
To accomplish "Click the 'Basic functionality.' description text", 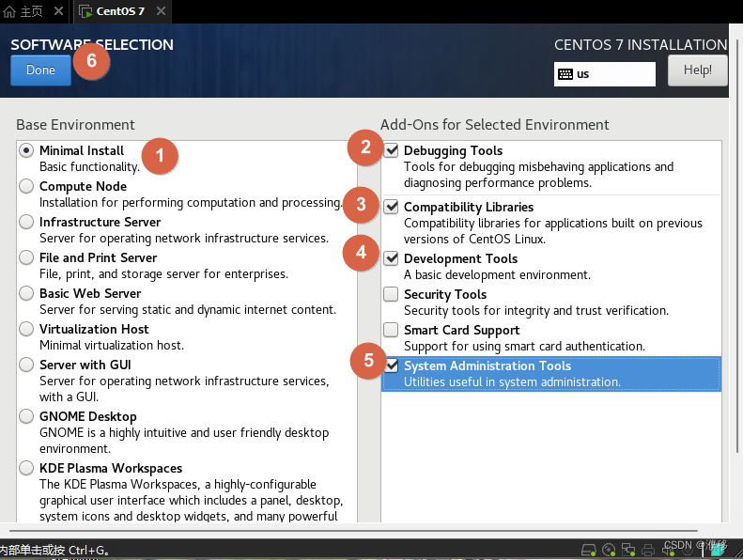I will point(89,167).
